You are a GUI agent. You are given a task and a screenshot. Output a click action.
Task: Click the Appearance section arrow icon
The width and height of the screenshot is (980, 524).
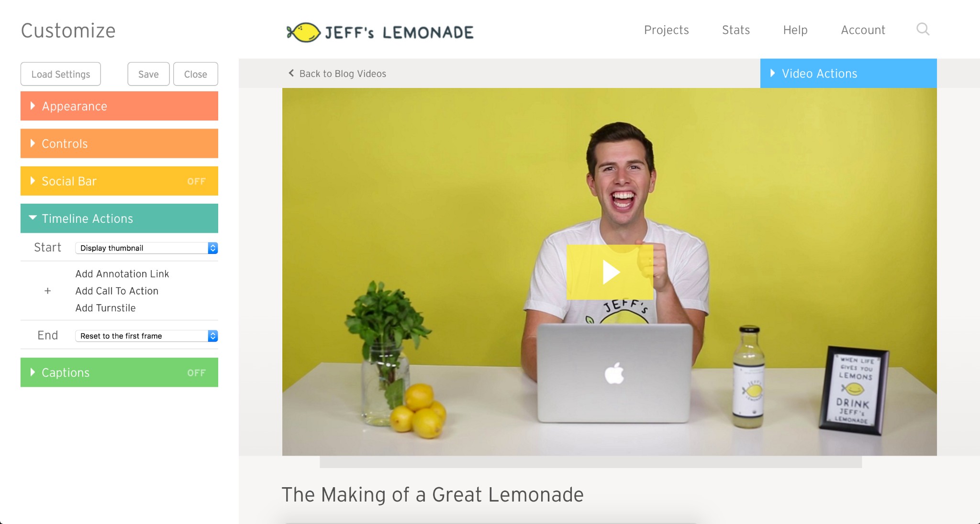[x=33, y=106]
